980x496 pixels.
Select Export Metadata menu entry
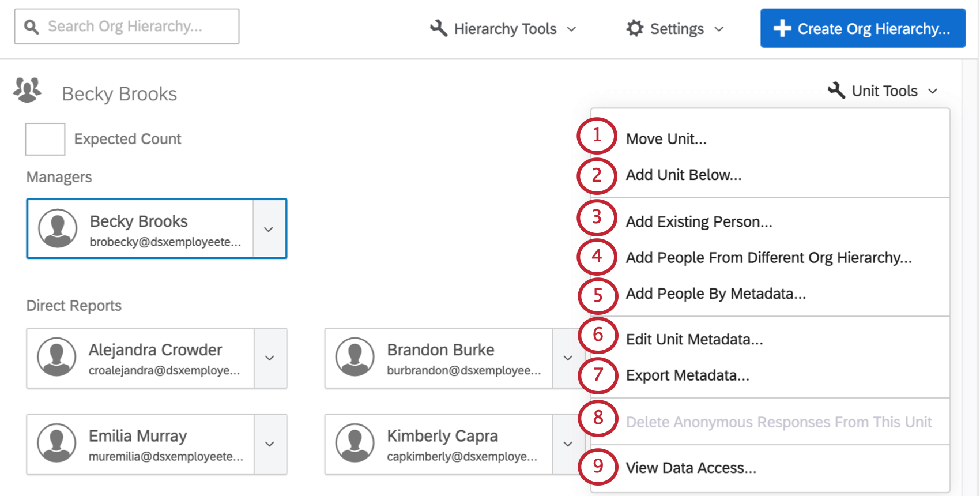coord(687,375)
